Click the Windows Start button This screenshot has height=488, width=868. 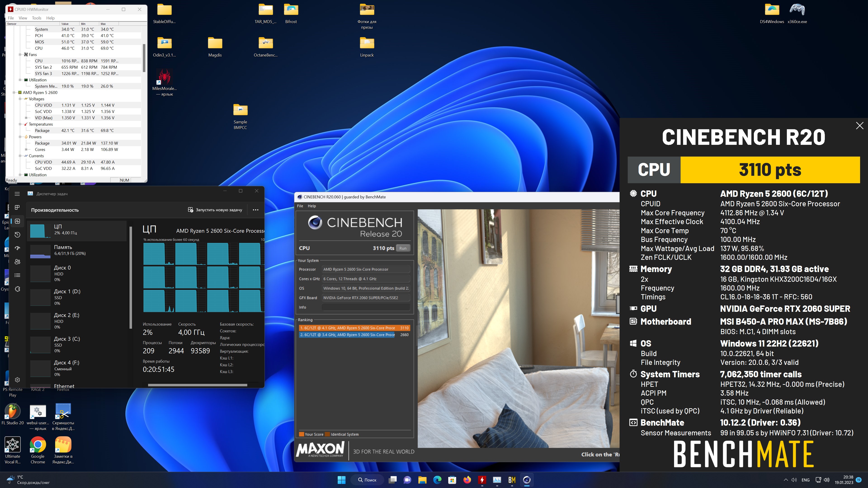[341, 480]
